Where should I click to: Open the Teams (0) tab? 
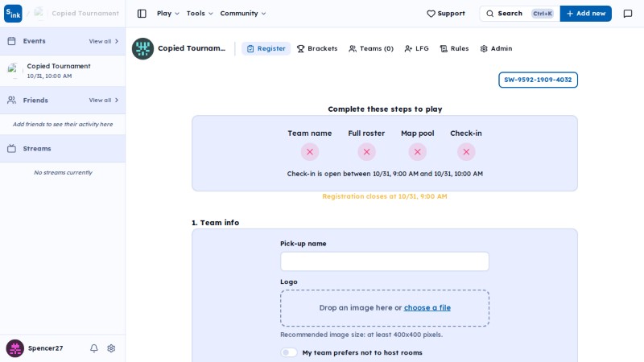[x=371, y=48]
